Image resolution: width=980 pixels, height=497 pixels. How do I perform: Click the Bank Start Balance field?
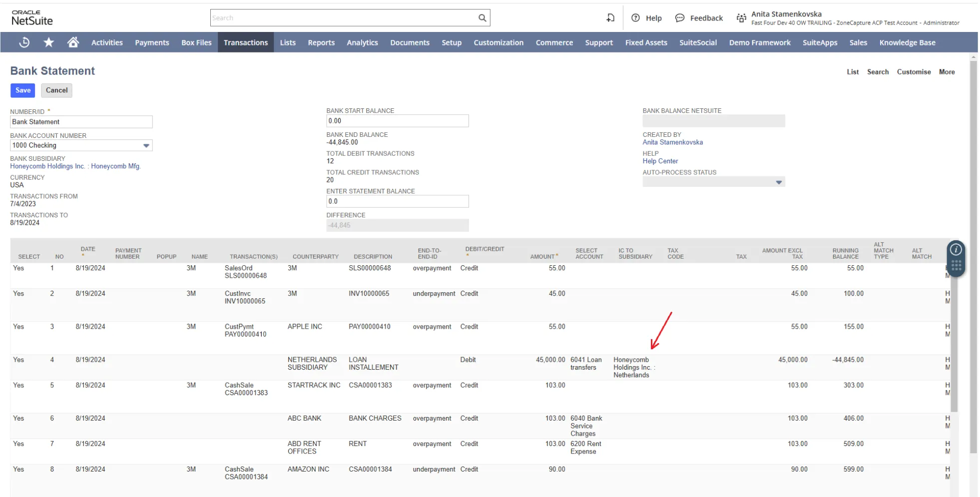coord(398,121)
